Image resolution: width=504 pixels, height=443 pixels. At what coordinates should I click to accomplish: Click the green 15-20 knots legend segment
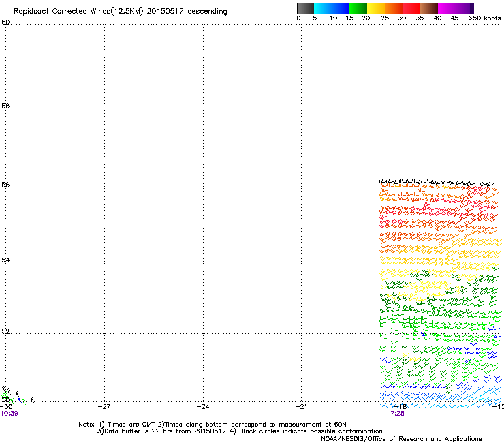[358, 8]
